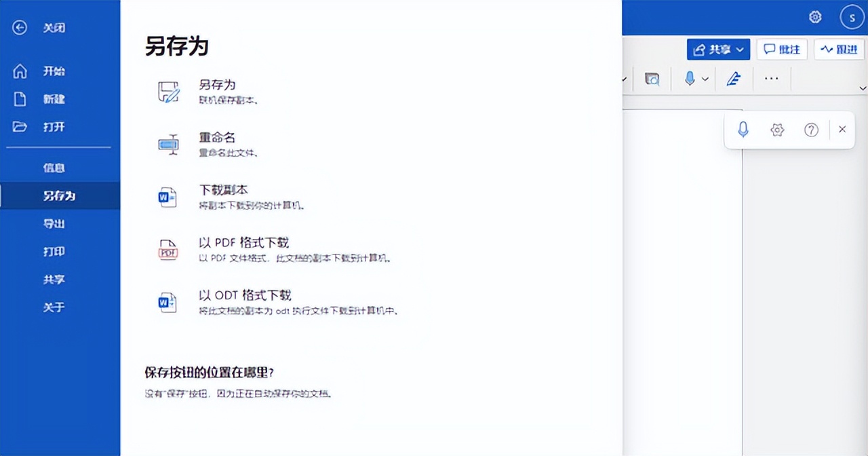This screenshot has width=868, height=456.
Task: Click the ODT format download icon
Action: [168, 302]
